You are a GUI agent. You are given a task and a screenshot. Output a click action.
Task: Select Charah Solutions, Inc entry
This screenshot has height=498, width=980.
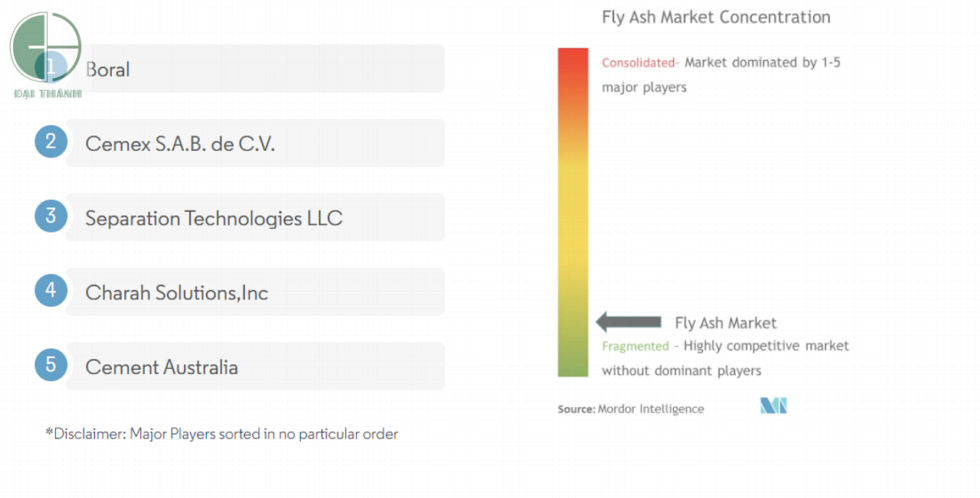[x=255, y=293]
